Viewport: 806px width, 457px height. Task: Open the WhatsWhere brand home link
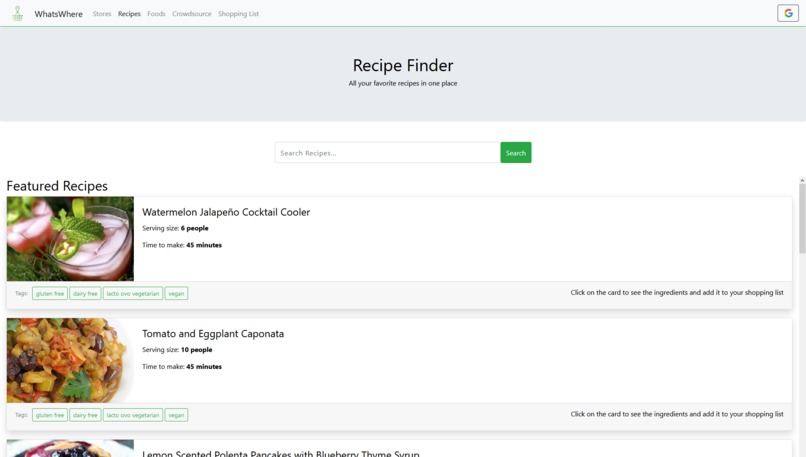(x=59, y=14)
